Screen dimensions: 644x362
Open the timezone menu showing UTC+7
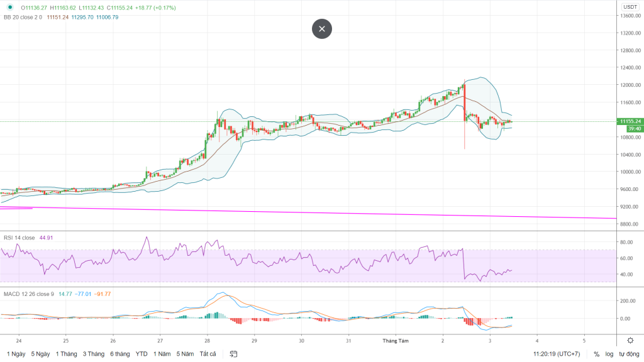pos(557,354)
